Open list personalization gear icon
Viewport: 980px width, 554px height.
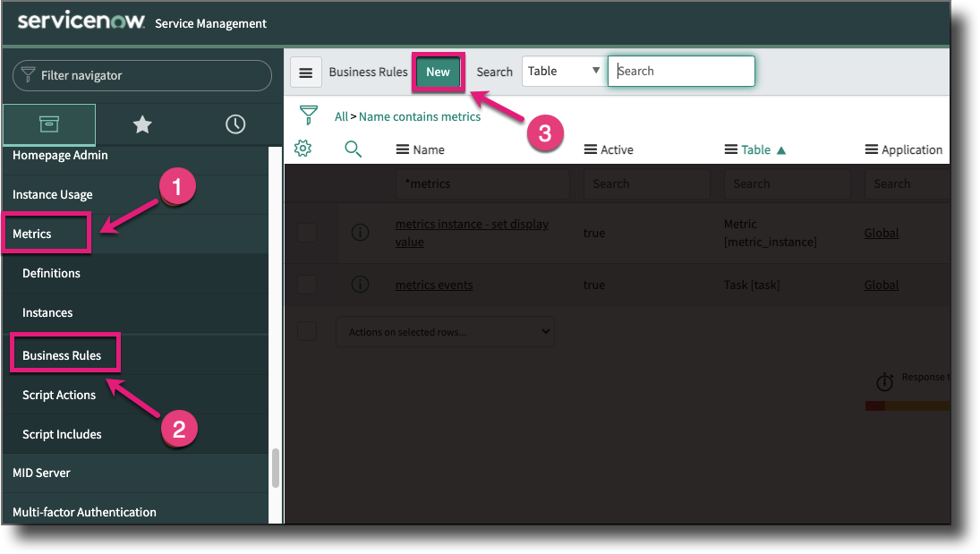[x=303, y=149]
